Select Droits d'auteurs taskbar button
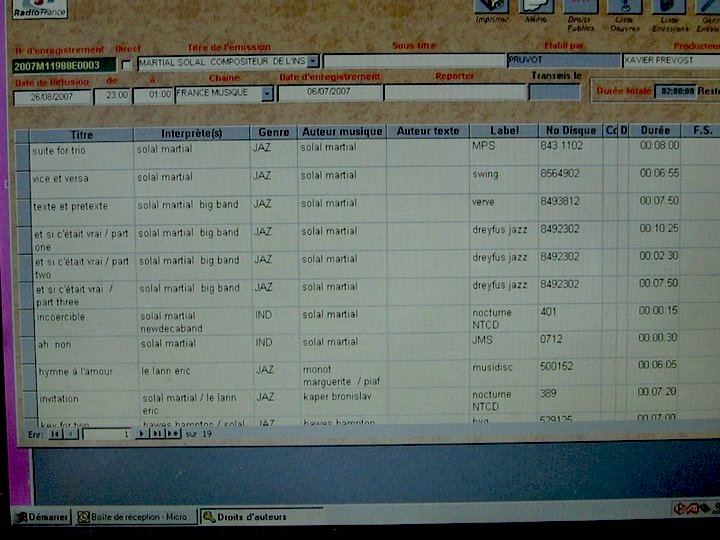Viewport: 720px width, 540px height. pos(262,517)
